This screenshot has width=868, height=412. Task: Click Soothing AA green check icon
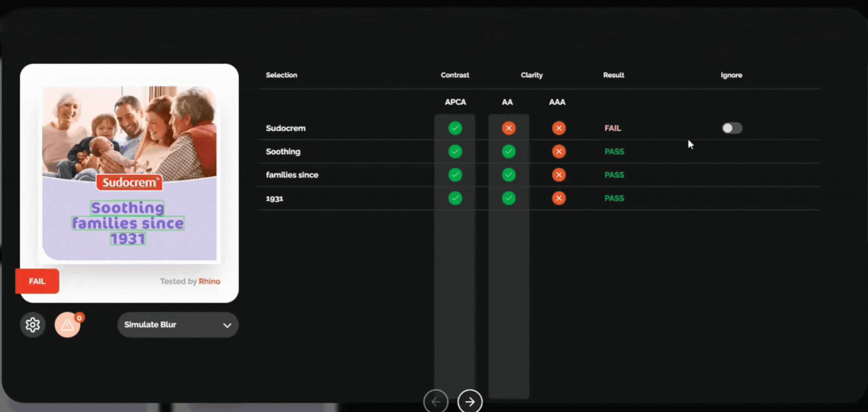coord(509,151)
